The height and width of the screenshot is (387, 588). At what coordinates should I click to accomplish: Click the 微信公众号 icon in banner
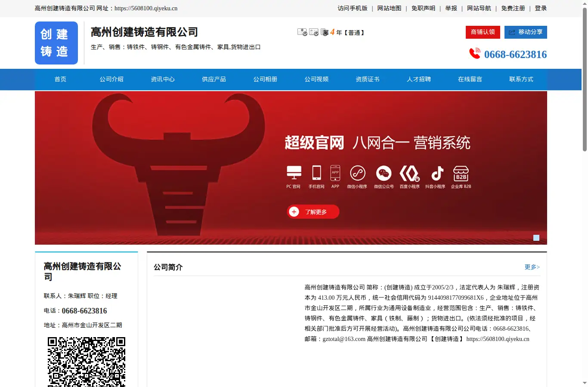[x=384, y=173]
